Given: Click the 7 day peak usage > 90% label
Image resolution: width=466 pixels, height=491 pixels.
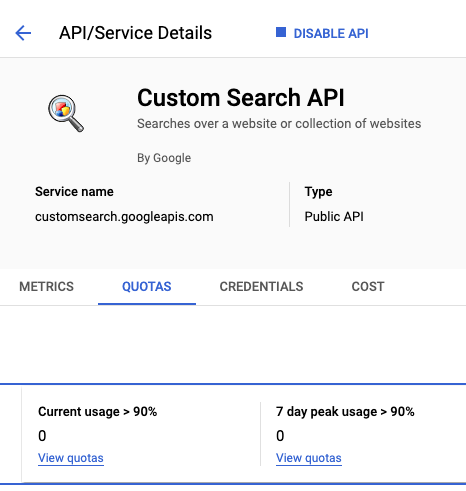Looking at the screenshot, I should click(x=345, y=412).
